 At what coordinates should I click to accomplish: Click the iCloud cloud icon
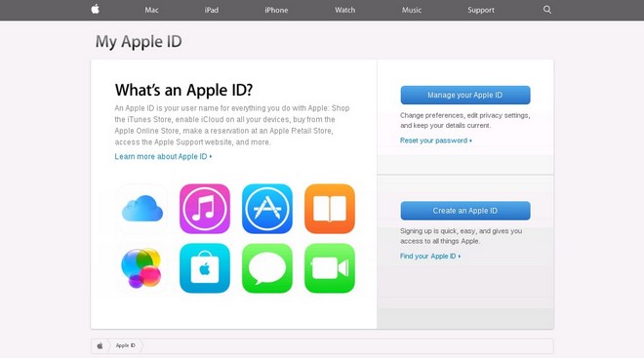pyautogui.click(x=142, y=209)
